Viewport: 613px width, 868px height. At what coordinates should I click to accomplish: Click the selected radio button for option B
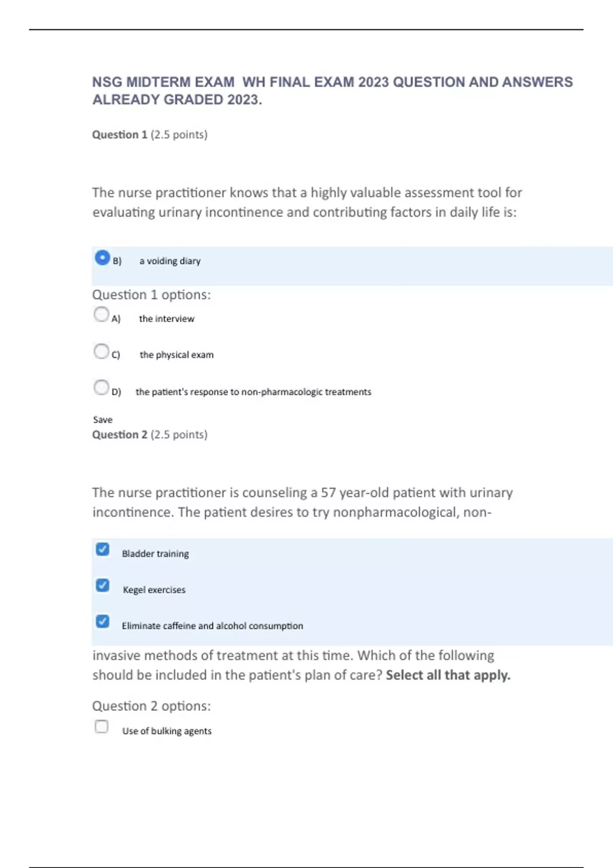[102, 258]
